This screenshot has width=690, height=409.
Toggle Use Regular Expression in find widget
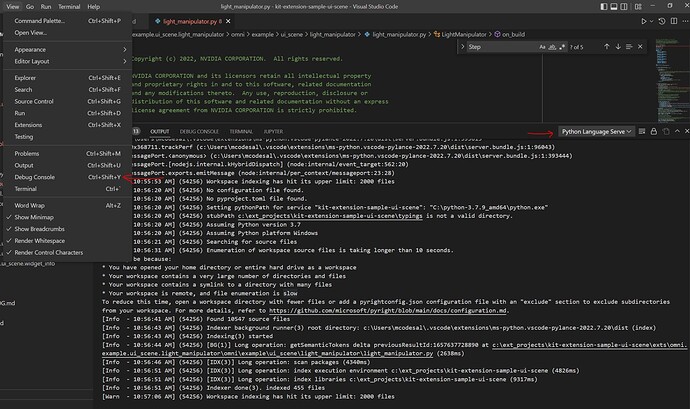pos(562,47)
